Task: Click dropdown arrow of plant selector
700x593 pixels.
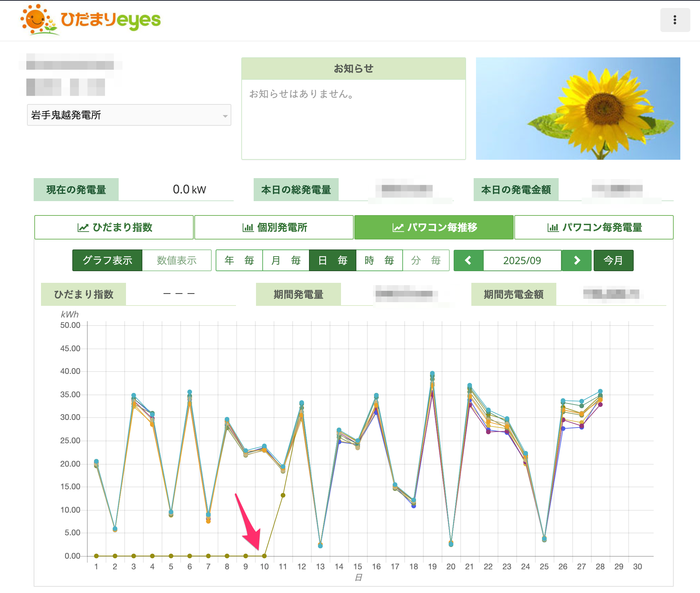Action: [225, 116]
